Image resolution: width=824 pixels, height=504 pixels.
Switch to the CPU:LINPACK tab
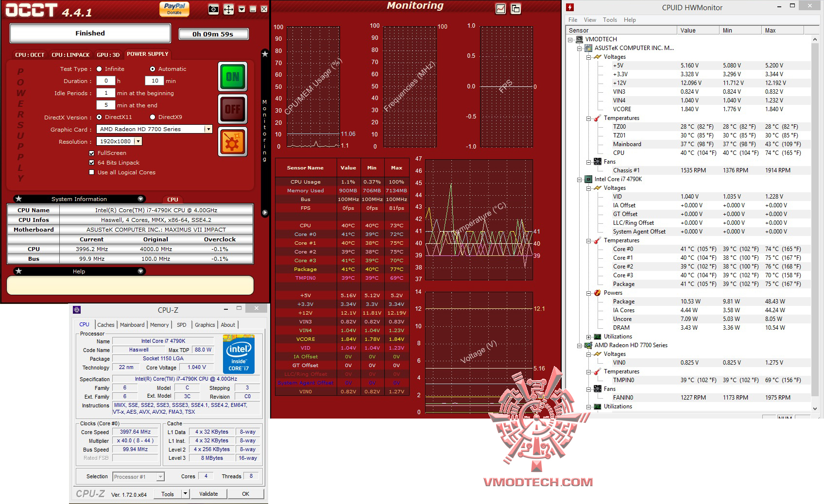[70, 55]
